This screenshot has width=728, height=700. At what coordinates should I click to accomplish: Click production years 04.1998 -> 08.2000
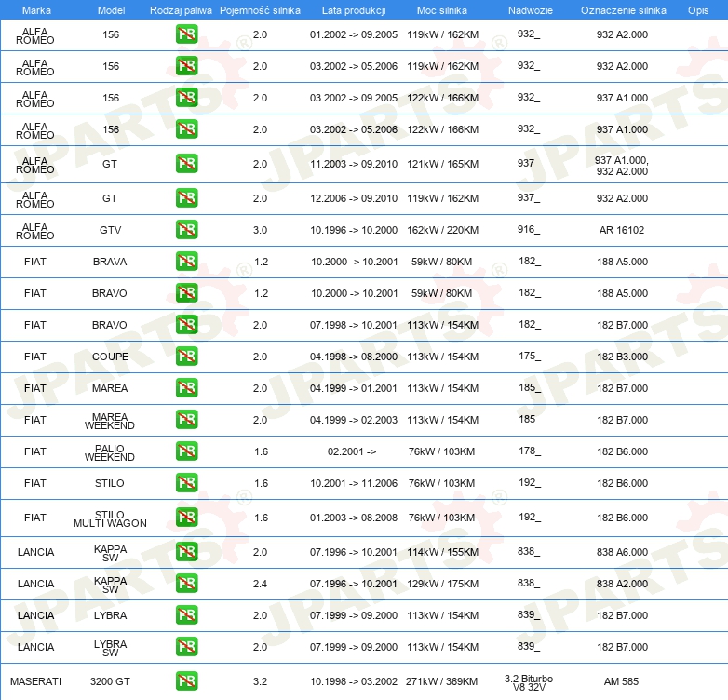pos(354,357)
